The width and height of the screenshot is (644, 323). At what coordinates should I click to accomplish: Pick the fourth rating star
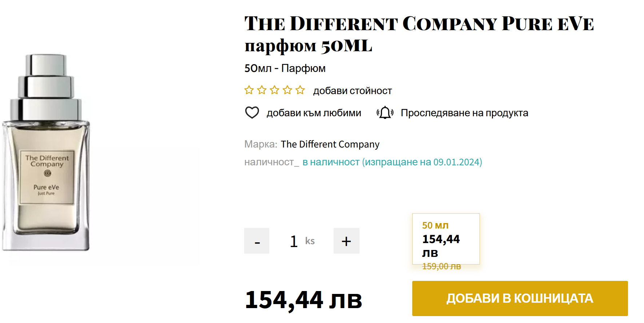coord(287,90)
